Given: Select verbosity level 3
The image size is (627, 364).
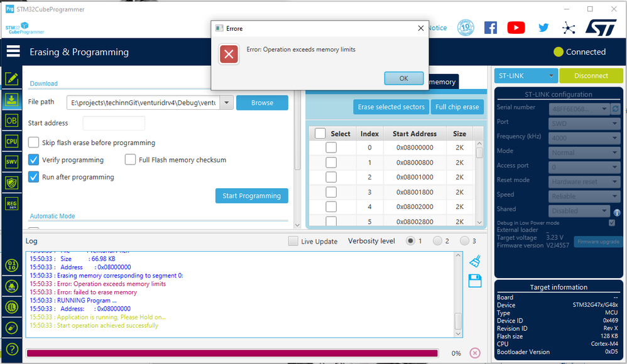Looking at the screenshot, I should click(x=464, y=240).
